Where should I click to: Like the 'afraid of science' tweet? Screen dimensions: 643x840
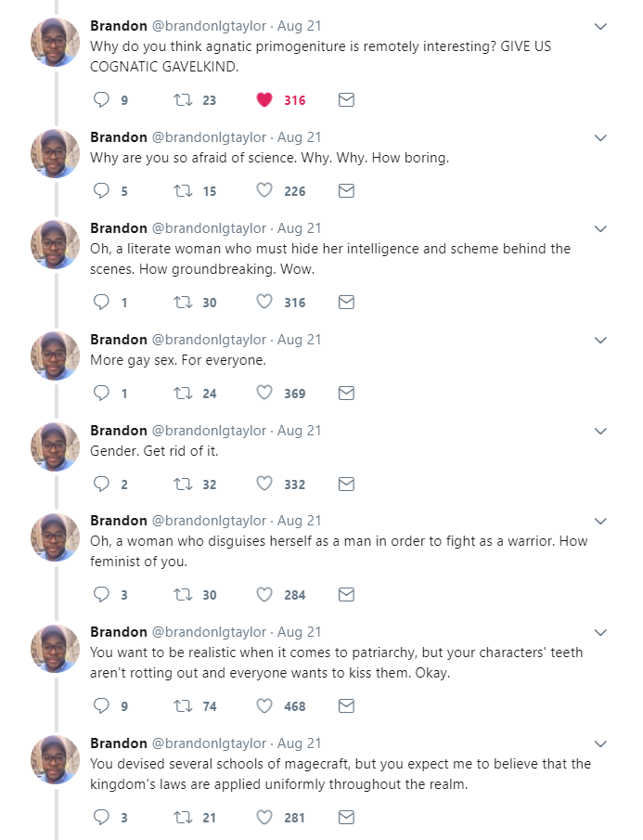point(264,191)
